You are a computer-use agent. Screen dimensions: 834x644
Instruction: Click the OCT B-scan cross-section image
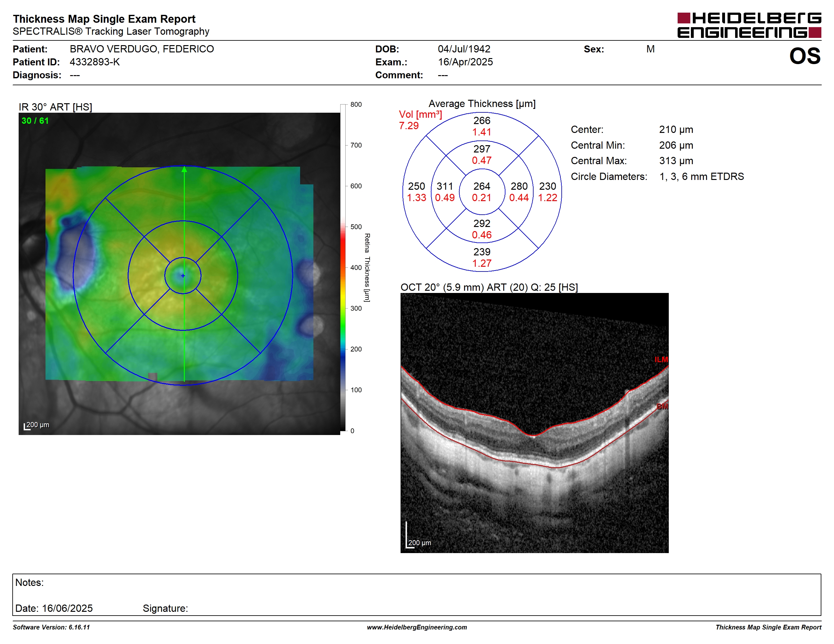click(x=534, y=423)
